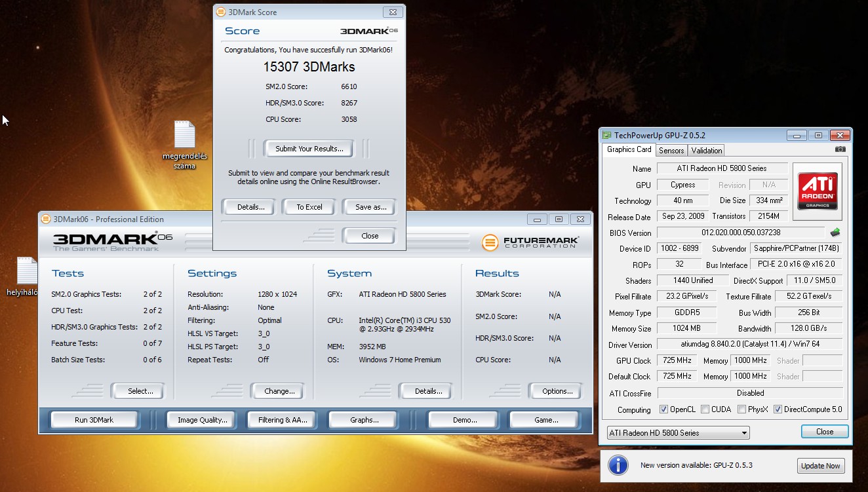Screen dimensions: 868x492
Task: Click the '15307 3DMarks' score text
Action: click(x=309, y=67)
